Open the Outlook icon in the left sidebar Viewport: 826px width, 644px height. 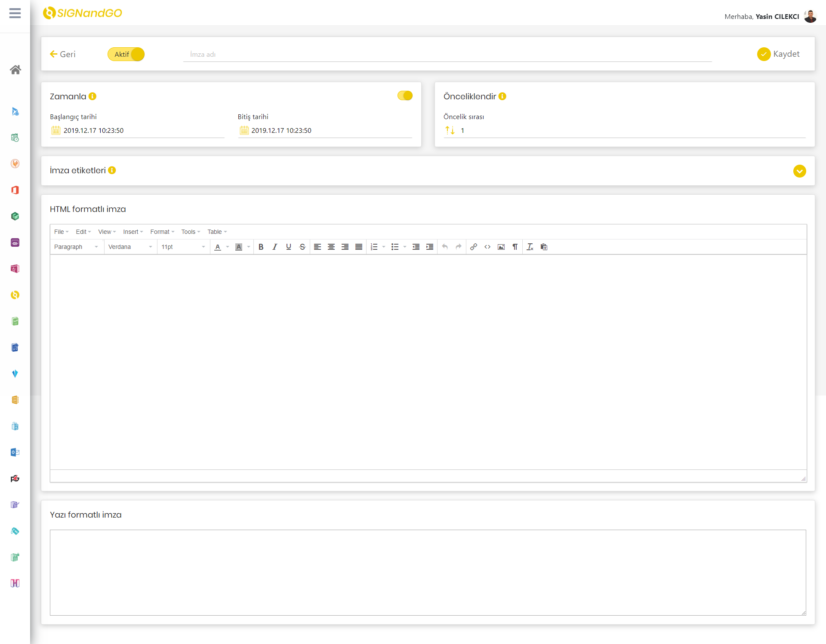tap(15, 452)
